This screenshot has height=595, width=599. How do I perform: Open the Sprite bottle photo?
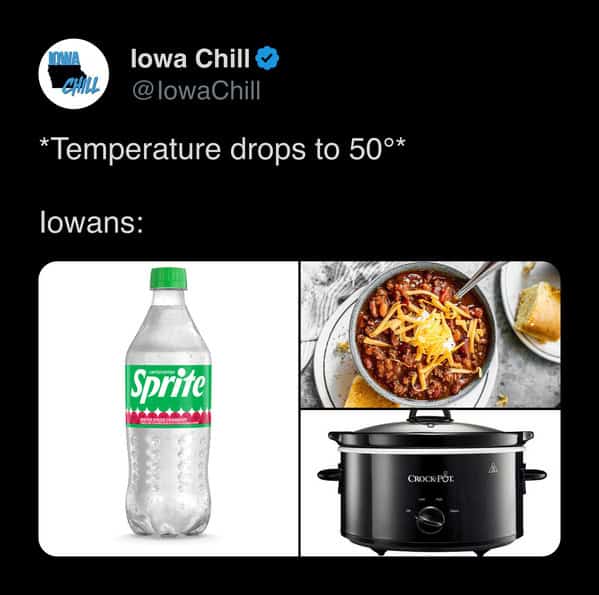coord(168,408)
